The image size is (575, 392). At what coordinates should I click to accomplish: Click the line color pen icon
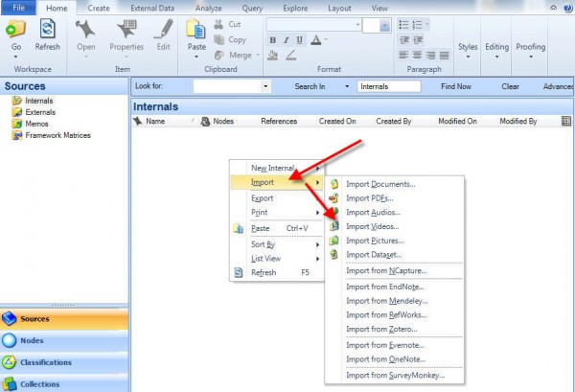point(290,56)
